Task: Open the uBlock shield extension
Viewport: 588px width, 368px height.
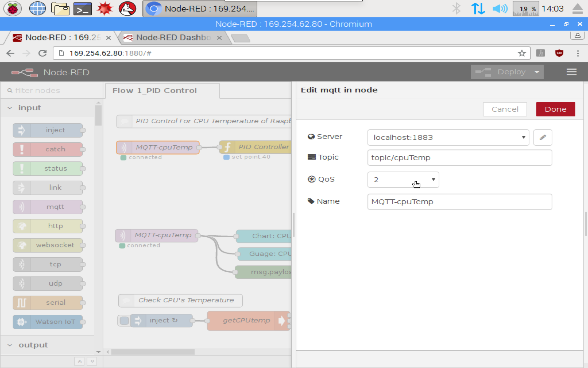Action: (559, 53)
